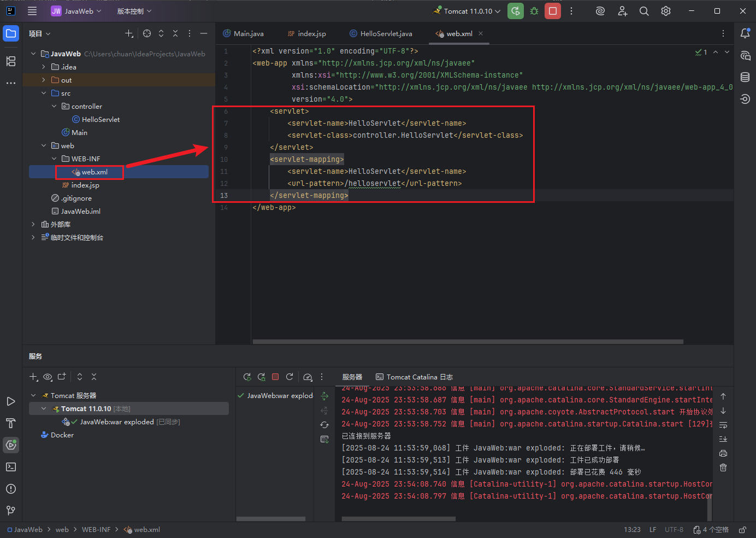Open the main hamburger menu
Image resolution: width=756 pixels, height=538 pixels.
click(32, 11)
